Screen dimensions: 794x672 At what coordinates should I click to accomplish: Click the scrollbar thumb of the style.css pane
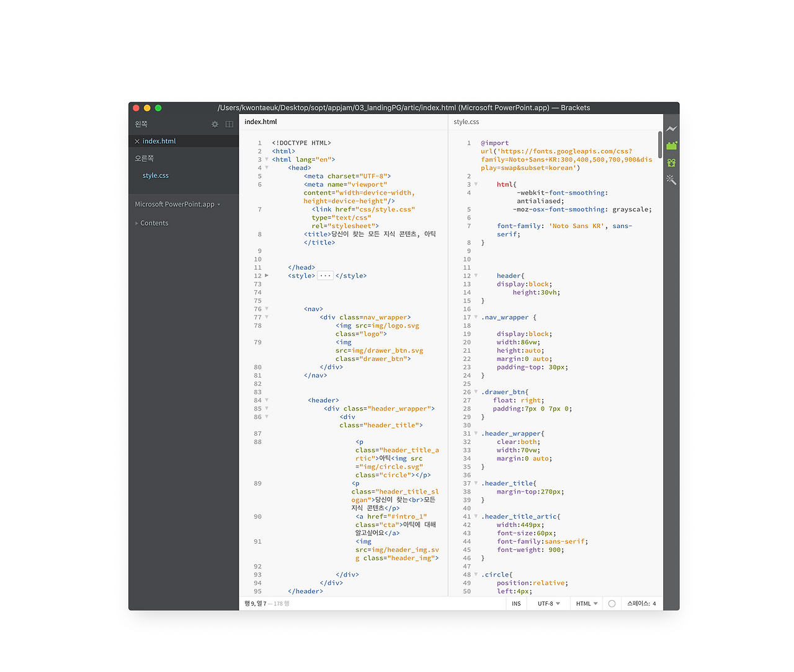point(660,144)
